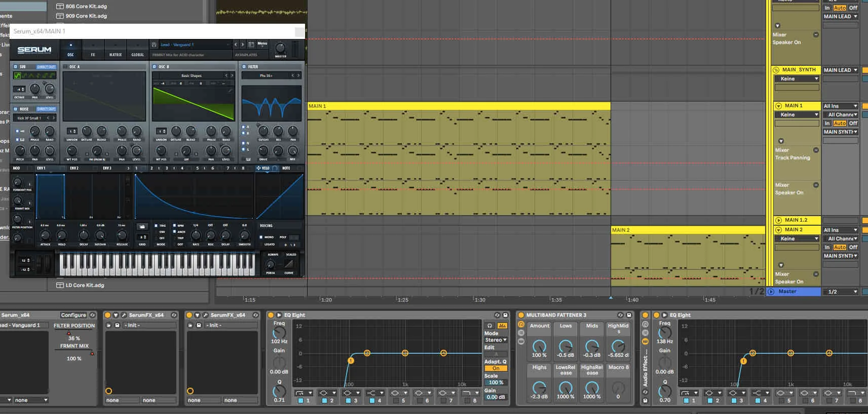Unfold the MAIN 1.2 track

click(778, 220)
